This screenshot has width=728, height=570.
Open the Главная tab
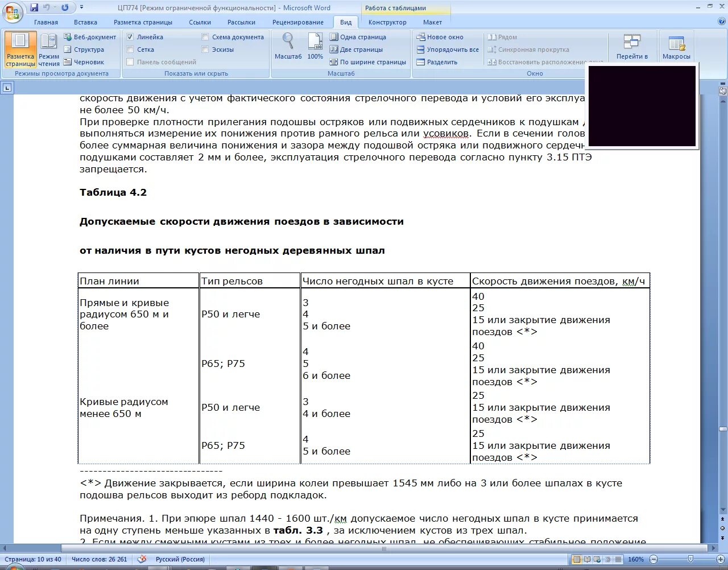(46, 22)
